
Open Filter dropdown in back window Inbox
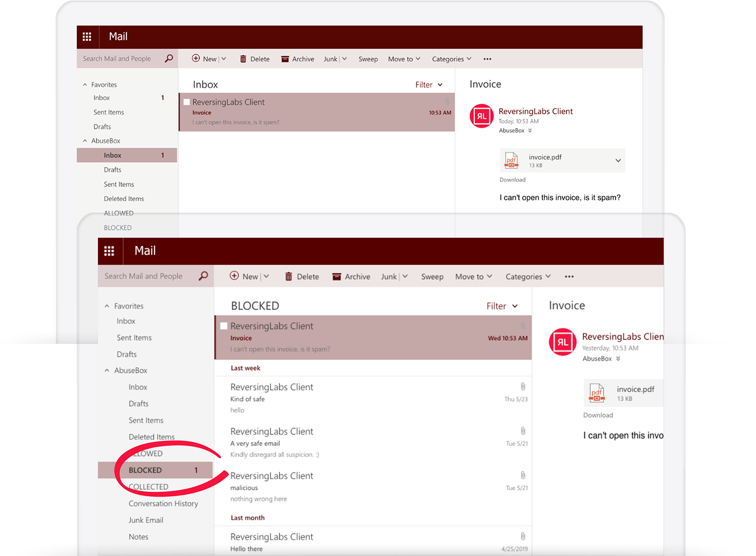point(429,85)
